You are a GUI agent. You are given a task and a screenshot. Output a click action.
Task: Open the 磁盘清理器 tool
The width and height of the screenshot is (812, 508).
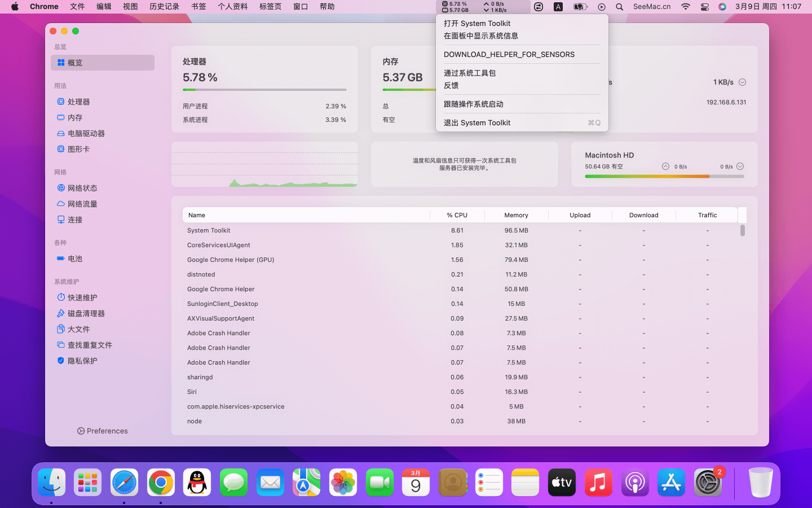click(x=86, y=313)
